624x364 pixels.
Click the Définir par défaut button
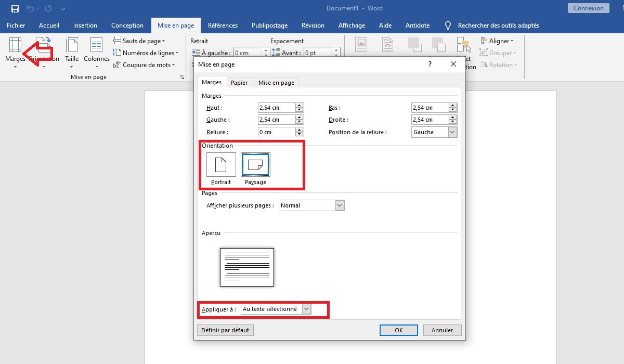pos(225,330)
